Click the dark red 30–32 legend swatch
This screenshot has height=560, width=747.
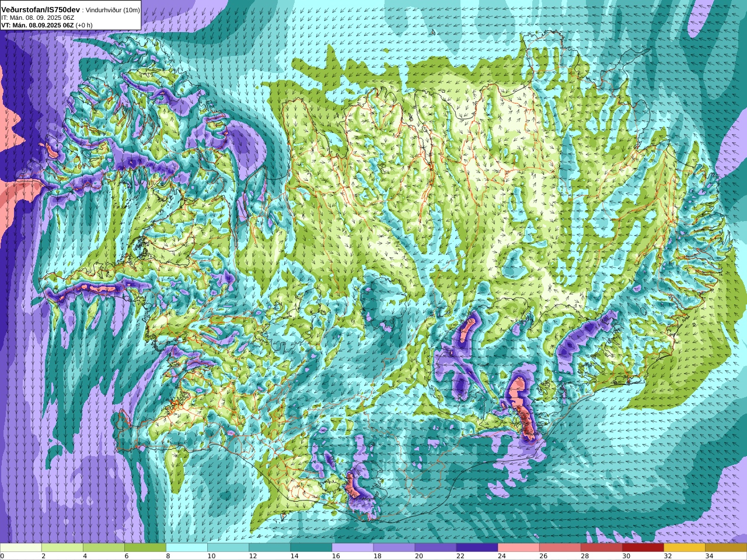point(643,548)
